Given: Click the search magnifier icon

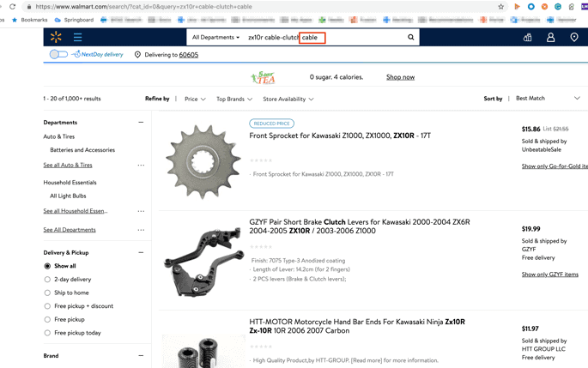Looking at the screenshot, I should point(410,38).
